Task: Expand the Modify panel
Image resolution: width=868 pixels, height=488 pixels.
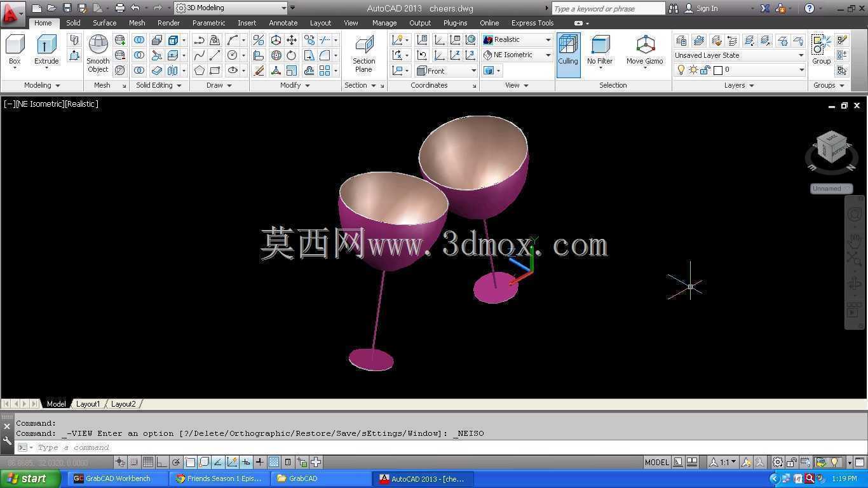Action: tap(295, 85)
